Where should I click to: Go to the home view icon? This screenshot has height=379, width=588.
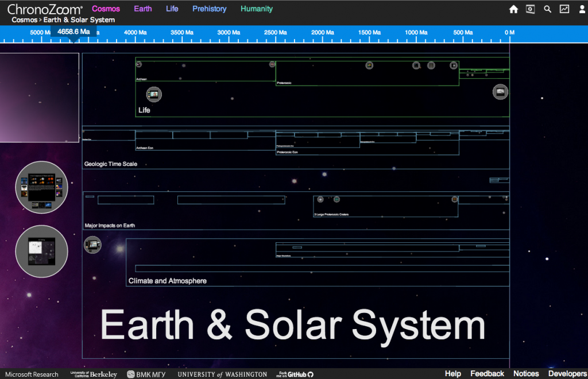tap(513, 9)
